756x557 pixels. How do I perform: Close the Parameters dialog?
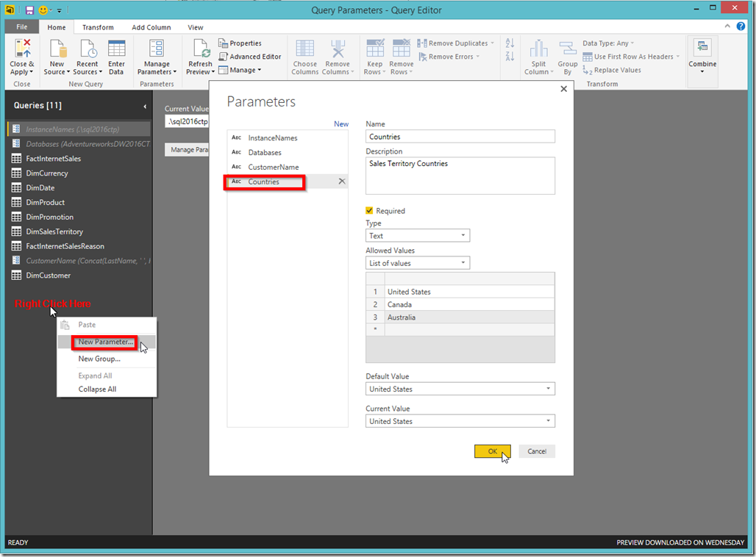(x=563, y=89)
